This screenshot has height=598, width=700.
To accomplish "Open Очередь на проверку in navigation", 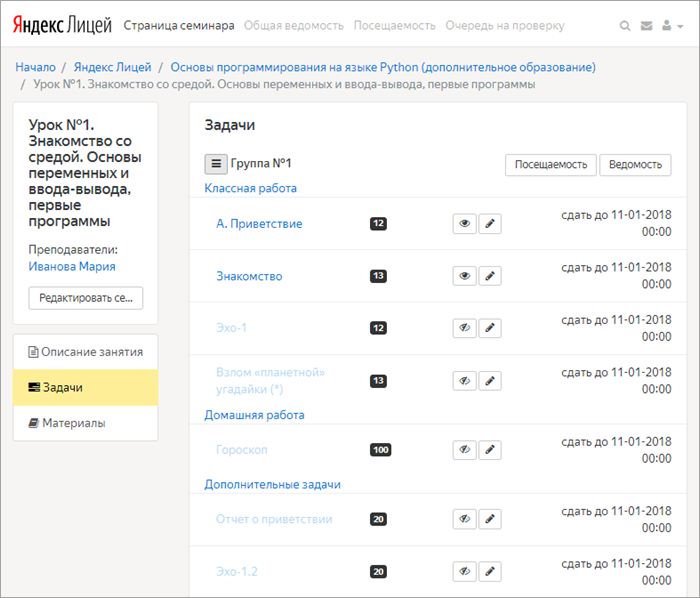I will (x=504, y=26).
